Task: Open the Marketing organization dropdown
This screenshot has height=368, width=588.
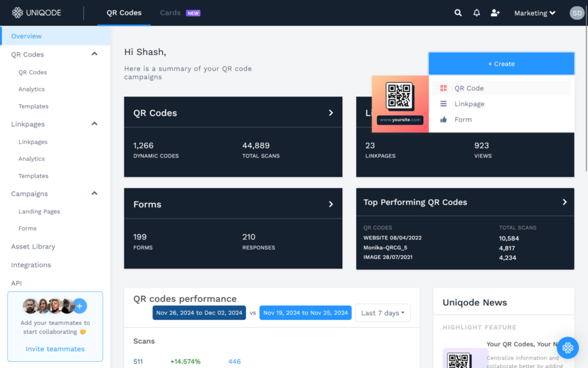Action: pos(535,13)
